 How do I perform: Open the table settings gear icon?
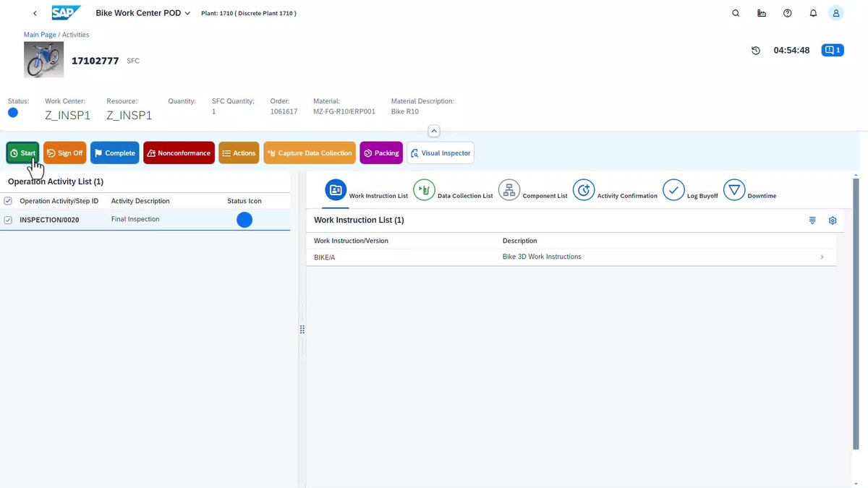click(833, 221)
